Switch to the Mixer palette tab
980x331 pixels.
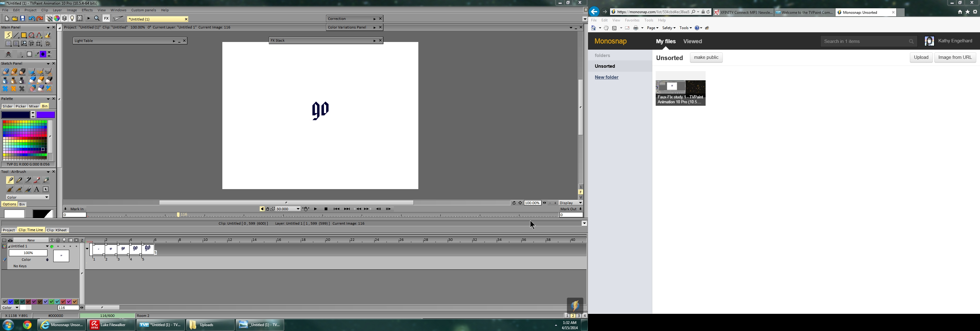[34, 107]
